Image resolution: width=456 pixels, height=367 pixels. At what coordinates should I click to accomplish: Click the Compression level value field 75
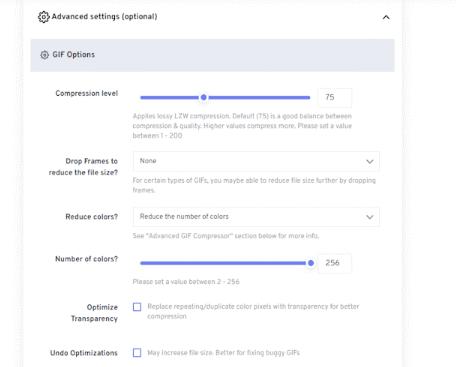point(335,97)
